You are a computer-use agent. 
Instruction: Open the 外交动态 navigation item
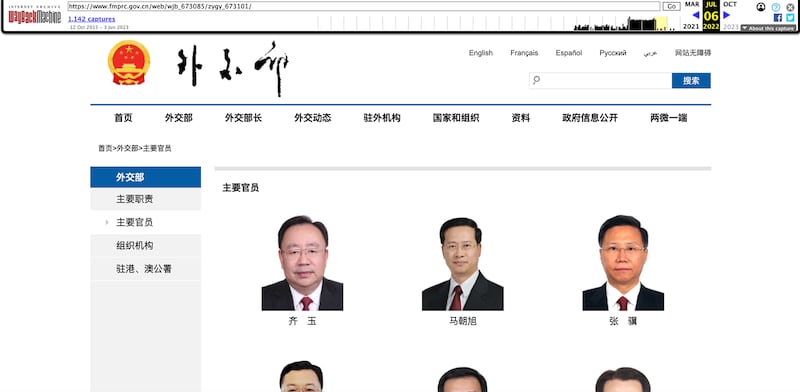(x=313, y=118)
